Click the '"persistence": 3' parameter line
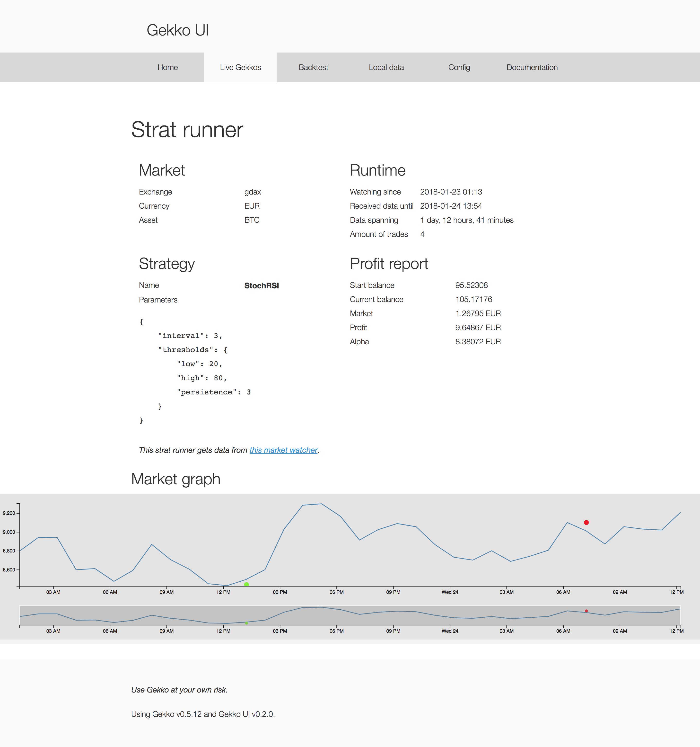The height and width of the screenshot is (747, 700). point(213,392)
